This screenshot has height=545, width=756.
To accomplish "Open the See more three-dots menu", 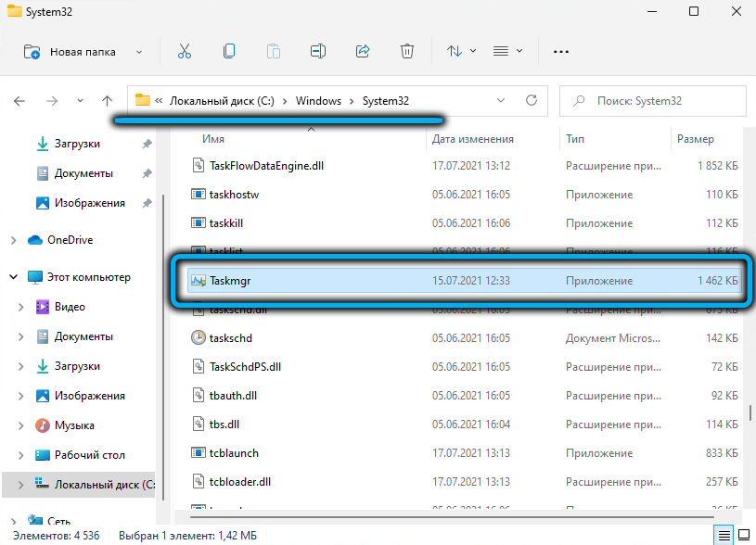I will point(560,51).
